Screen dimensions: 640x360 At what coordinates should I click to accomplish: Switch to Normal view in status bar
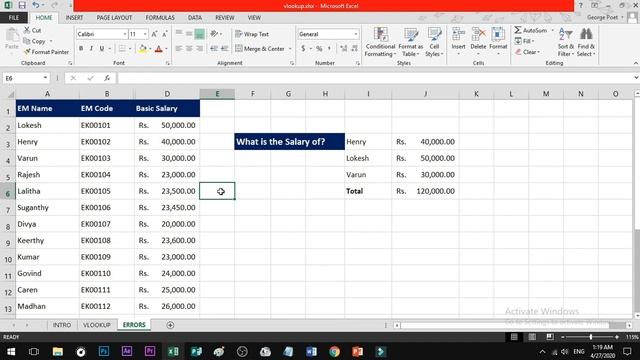tap(514, 337)
